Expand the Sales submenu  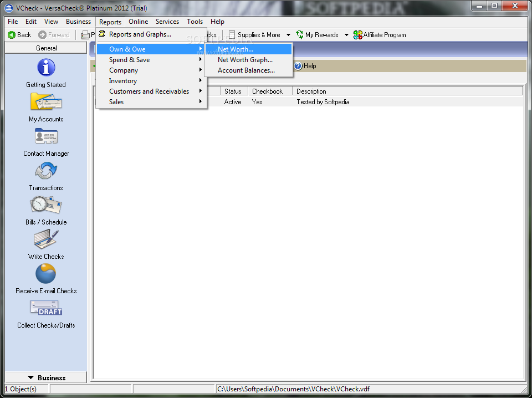tap(152, 102)
